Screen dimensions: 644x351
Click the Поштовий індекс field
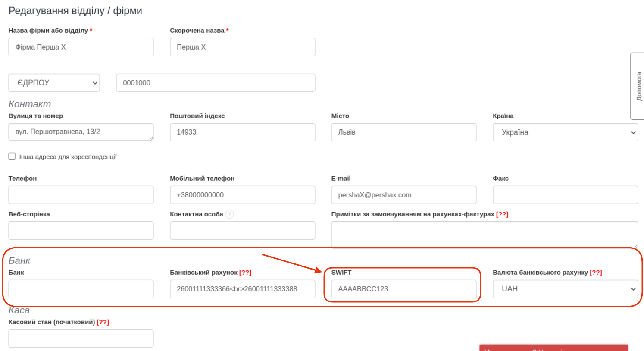tap(242, 132)
